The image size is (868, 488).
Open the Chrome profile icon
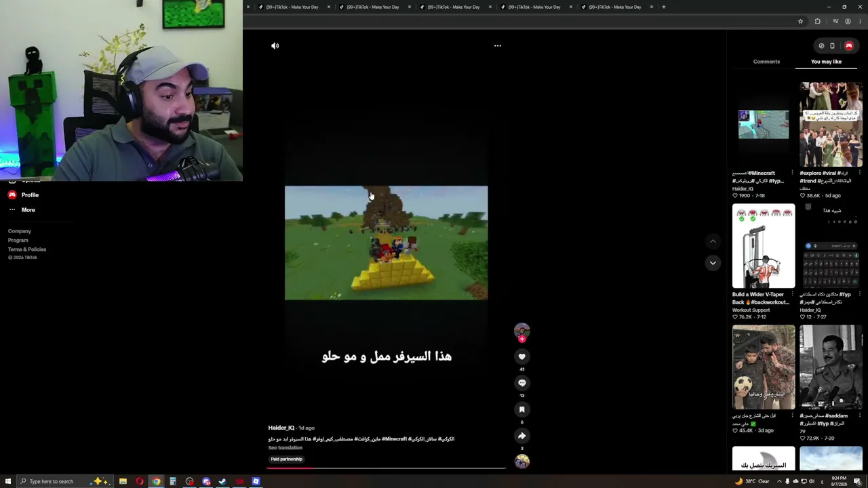point(848,22)
